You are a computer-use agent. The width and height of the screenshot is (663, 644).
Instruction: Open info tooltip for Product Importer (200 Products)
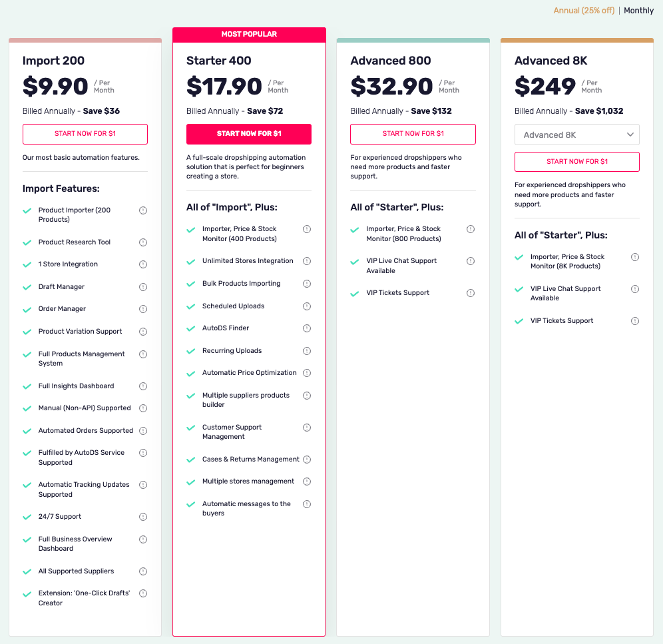pos(143,210)
